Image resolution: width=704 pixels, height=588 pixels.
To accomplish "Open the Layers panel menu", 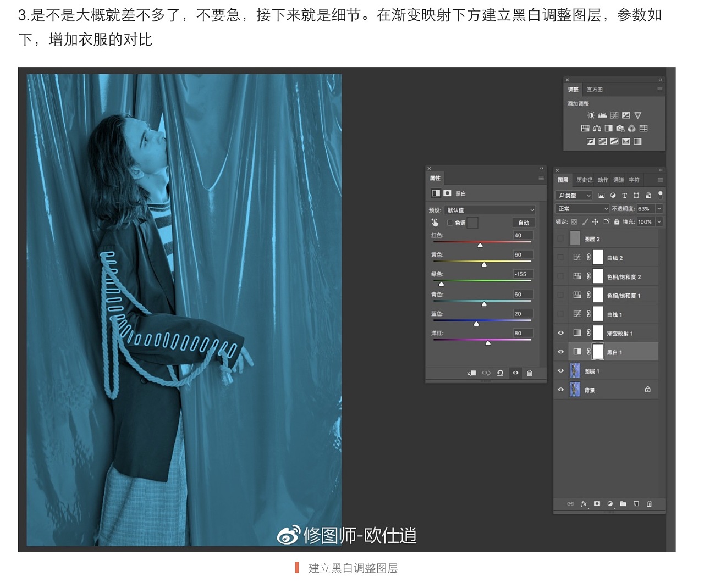I will tap(661, 180).
